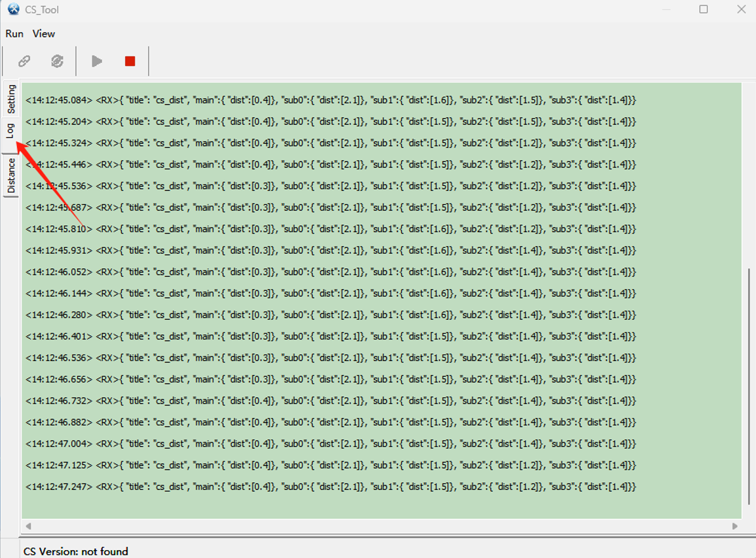Close the CS_Tool window
The height and width of the screenshot is (558, 756).
741,9
